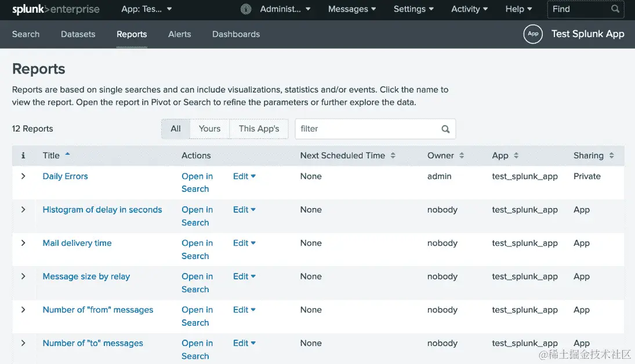Click the "Private" sharing cell
This screenshot has height=364, width=635.
[x=587, y=176]
